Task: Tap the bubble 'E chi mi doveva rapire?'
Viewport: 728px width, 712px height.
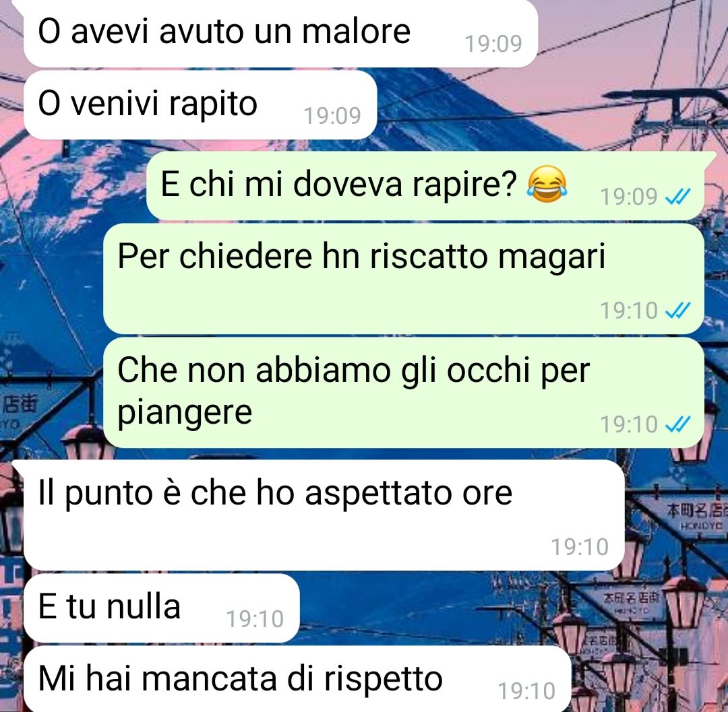Action: coord(425,185)
